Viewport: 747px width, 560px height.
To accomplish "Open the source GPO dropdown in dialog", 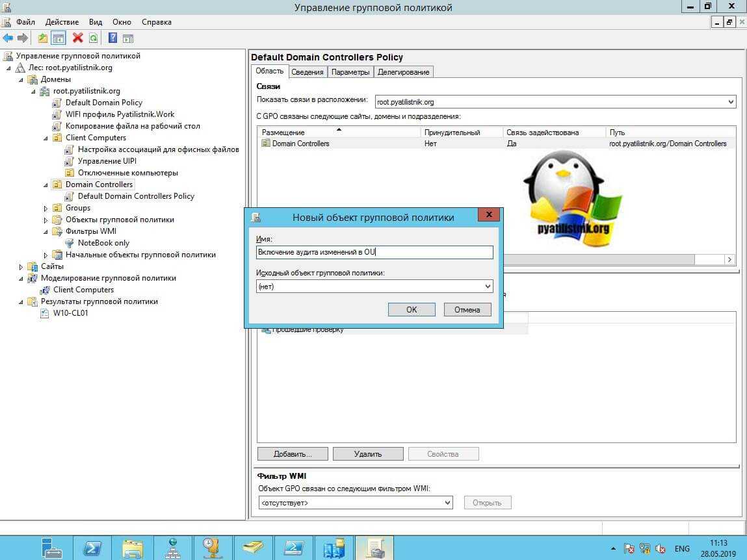I will click(x=488, y=286).
